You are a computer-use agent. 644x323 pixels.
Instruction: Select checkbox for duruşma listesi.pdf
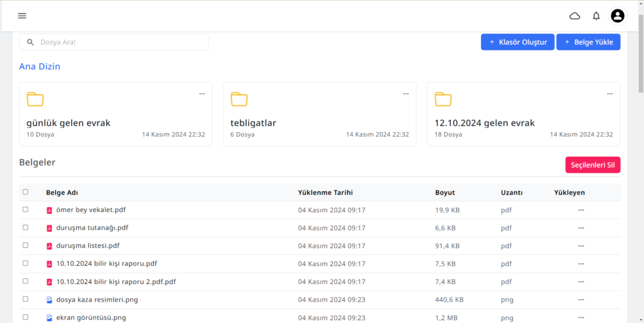(26, 246)
